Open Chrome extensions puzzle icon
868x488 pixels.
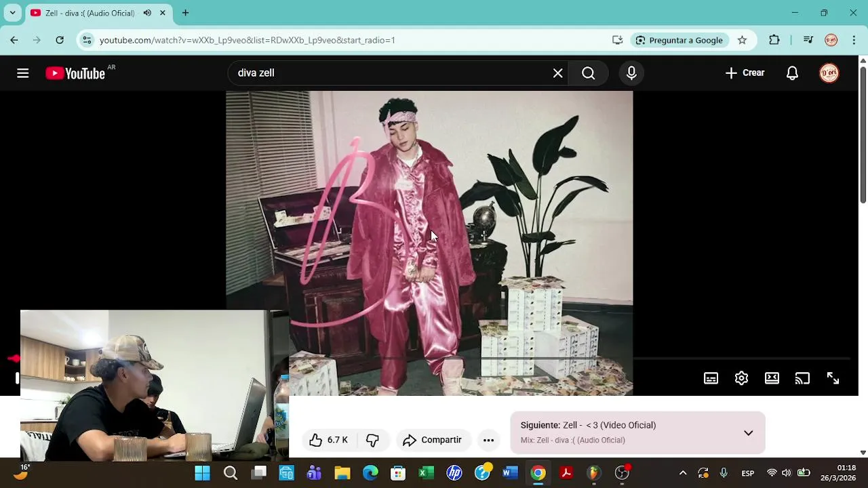[774, 40]
